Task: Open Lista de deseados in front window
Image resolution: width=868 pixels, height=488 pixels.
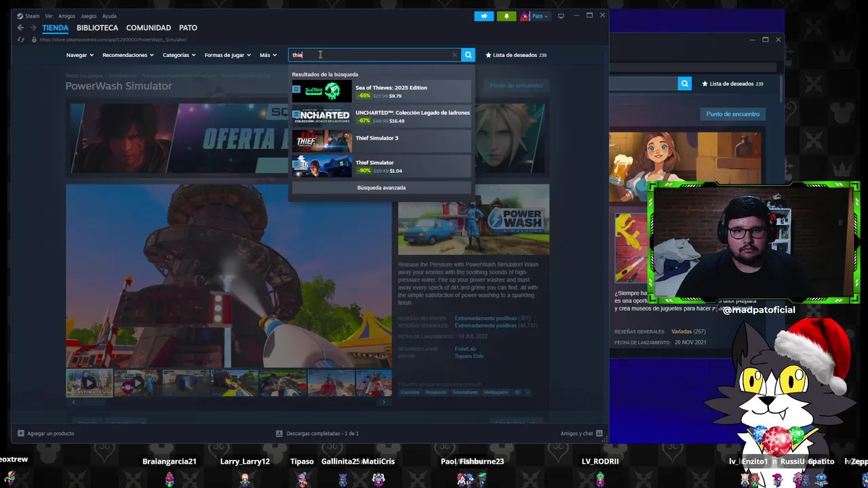Action: click(516, 55)
